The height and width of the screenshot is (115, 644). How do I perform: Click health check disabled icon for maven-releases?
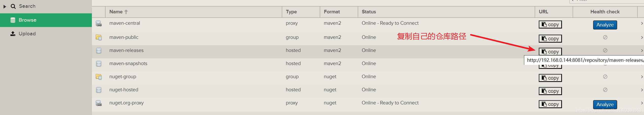(605, 50)
